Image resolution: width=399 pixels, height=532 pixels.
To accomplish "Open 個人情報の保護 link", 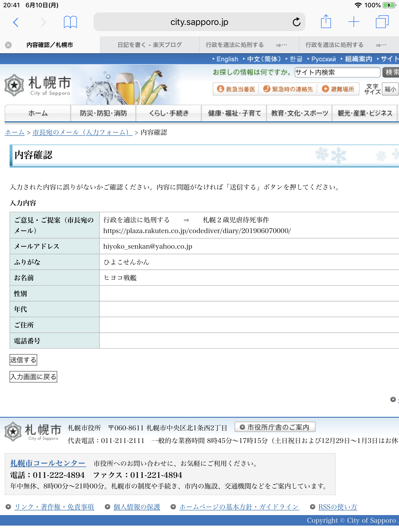I will (x=137, y=507).
